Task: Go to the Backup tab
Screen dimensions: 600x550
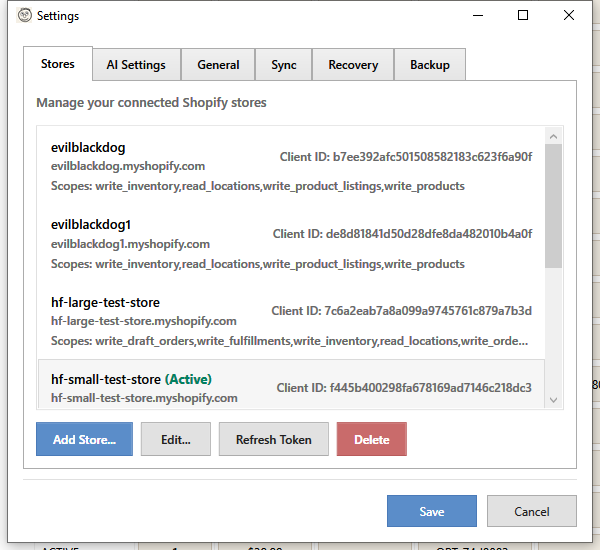Action: (430, 65)
